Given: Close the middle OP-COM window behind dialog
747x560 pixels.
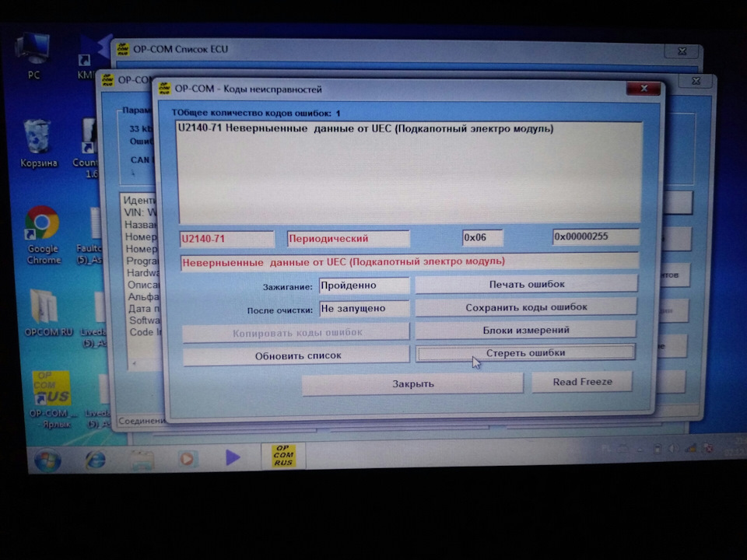Looking at the screenshot, I should [x=696, y=81].
